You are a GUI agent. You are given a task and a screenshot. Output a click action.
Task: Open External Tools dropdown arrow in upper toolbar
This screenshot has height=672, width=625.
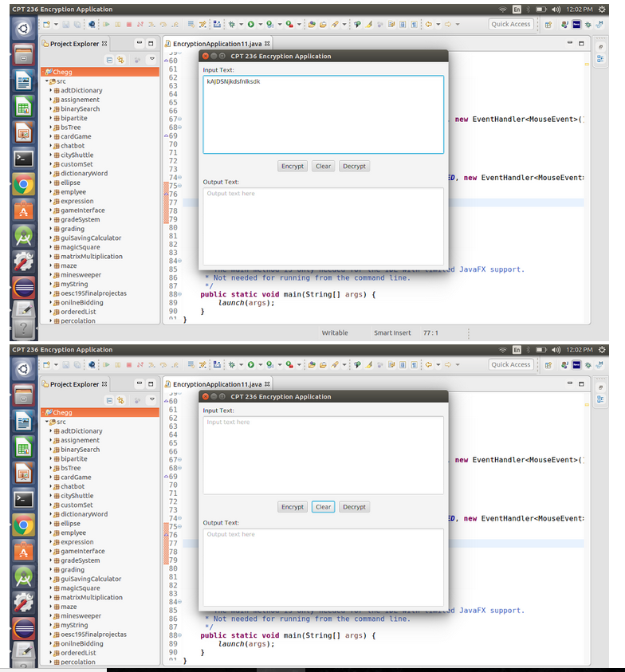pos(299,25)
